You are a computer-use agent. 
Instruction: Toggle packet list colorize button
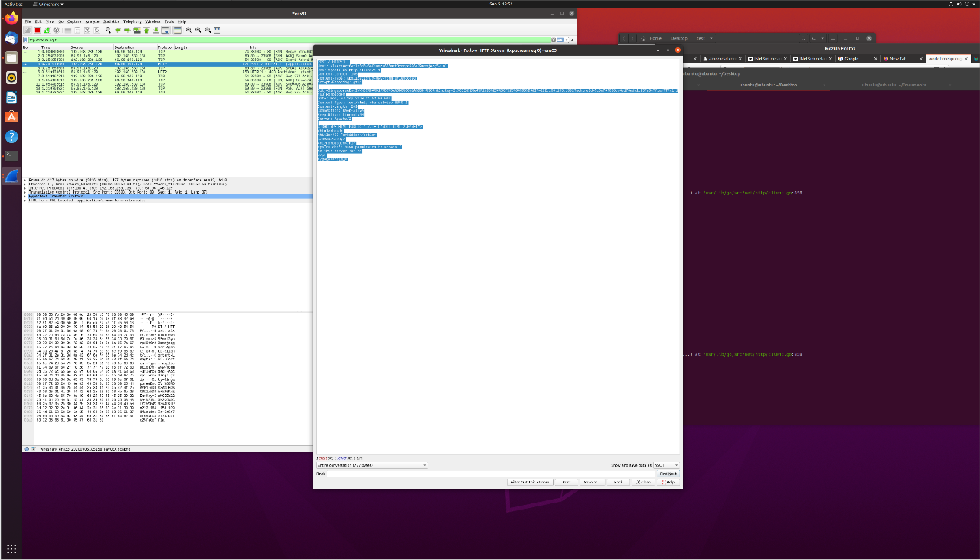pos(177,30)
